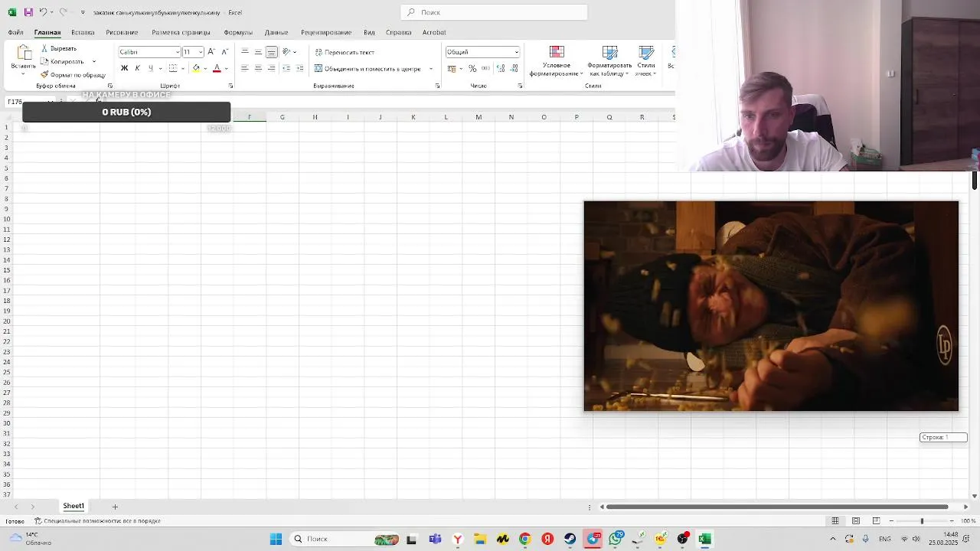Open Format as Table (Форматировать как таблицу)
This screenshot has height=551, width=980.
click(x=609, y=60)
